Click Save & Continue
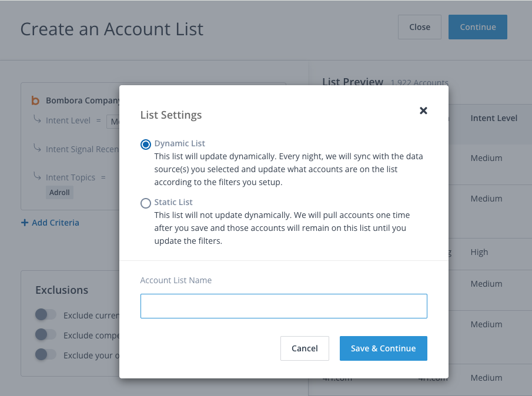Screen dimensions: 532x396 pyautogui.click(x=383, y=348)
